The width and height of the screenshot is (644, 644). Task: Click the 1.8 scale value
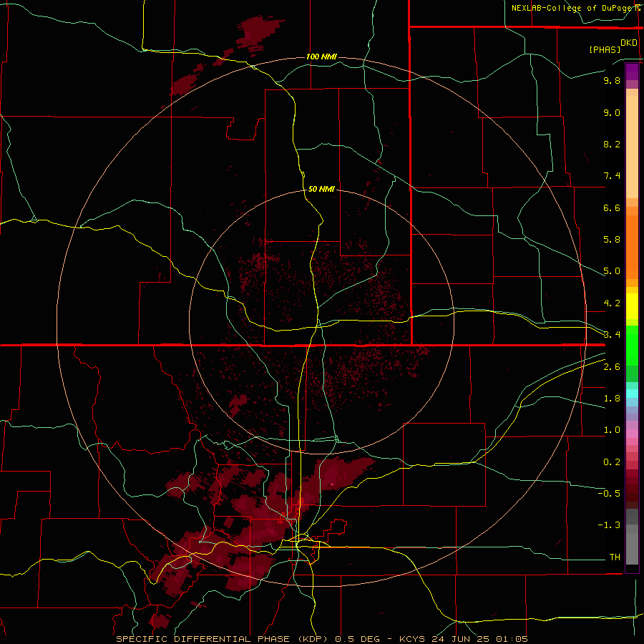tap(612, 399)
